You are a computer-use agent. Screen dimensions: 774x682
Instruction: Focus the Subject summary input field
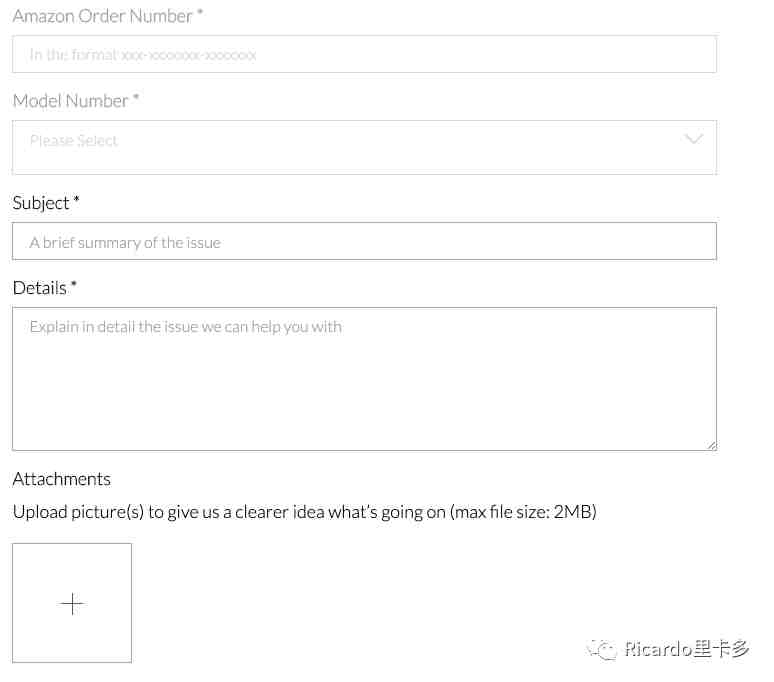[x=364, y=241]
